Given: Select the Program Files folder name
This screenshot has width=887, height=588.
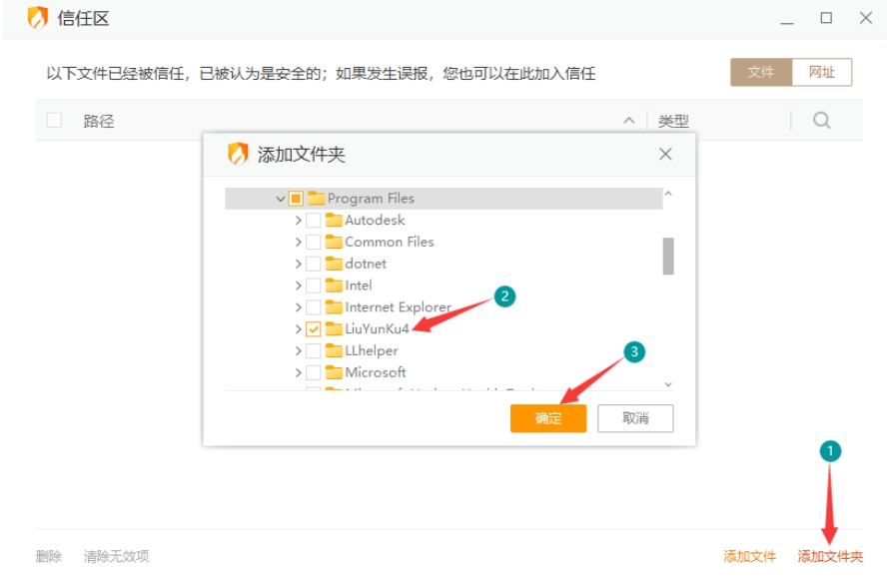Looking at the screenshot, I should point(372,199).
